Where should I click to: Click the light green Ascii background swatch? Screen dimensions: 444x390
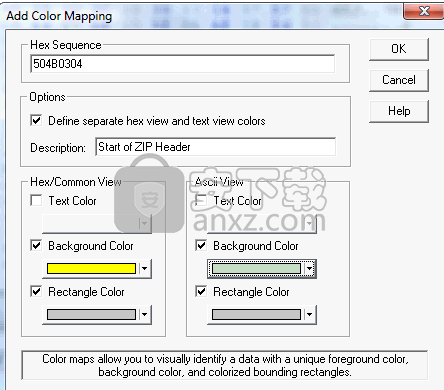(256, 269)
